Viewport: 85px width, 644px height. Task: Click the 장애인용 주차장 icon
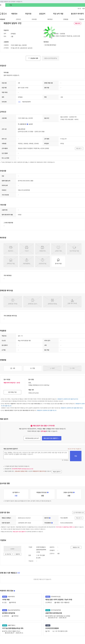pyautogui.click(x=13, y=302)
